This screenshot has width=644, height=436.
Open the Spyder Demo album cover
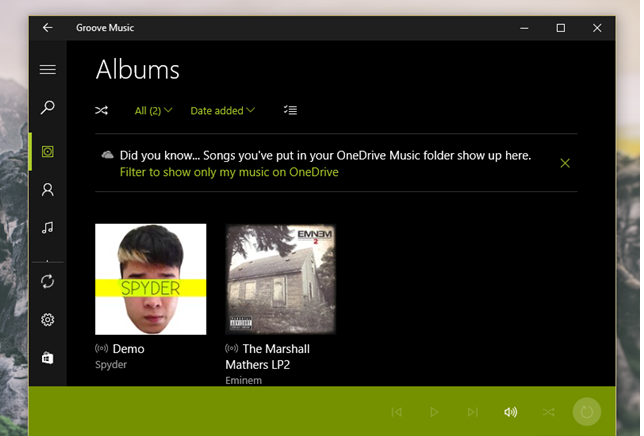(x=150, y=279)
